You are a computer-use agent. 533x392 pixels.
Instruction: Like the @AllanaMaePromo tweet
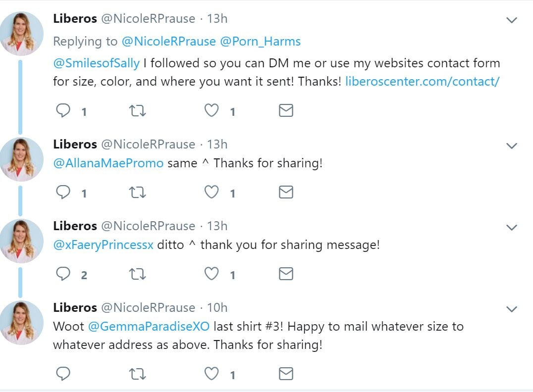(x=212, y=192)
